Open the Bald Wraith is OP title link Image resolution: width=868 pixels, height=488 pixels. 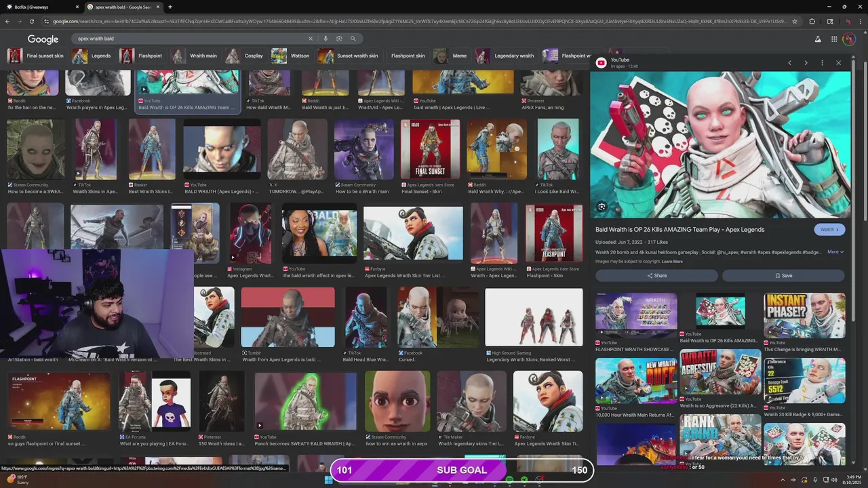pos(679,230)
